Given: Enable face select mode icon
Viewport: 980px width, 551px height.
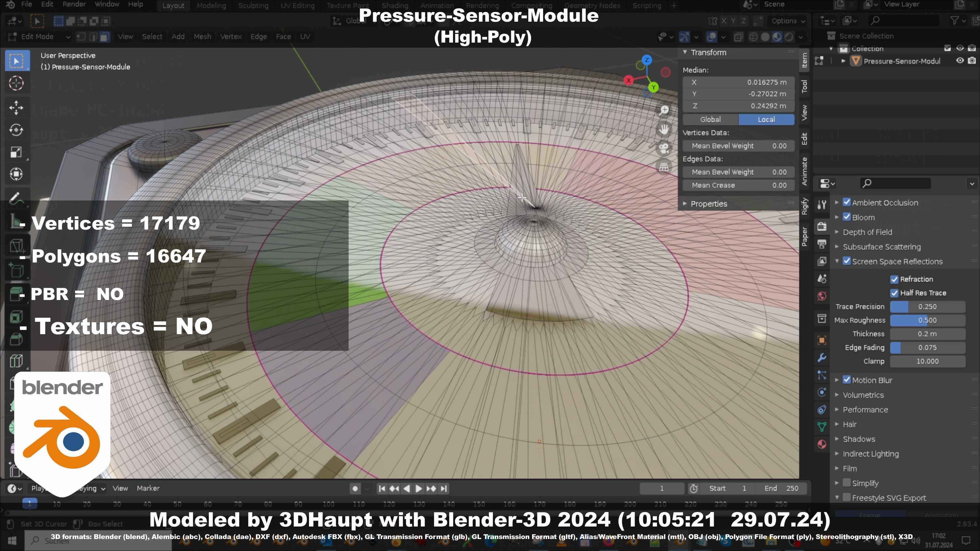Looking at the screenshot, I should pyautogui.click(x=105, y=36).
